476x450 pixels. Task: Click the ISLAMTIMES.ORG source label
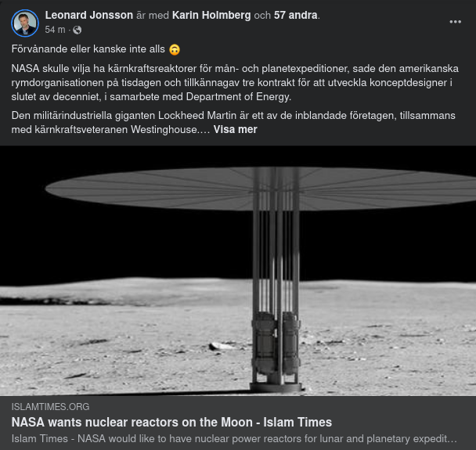tap(50, 407)
